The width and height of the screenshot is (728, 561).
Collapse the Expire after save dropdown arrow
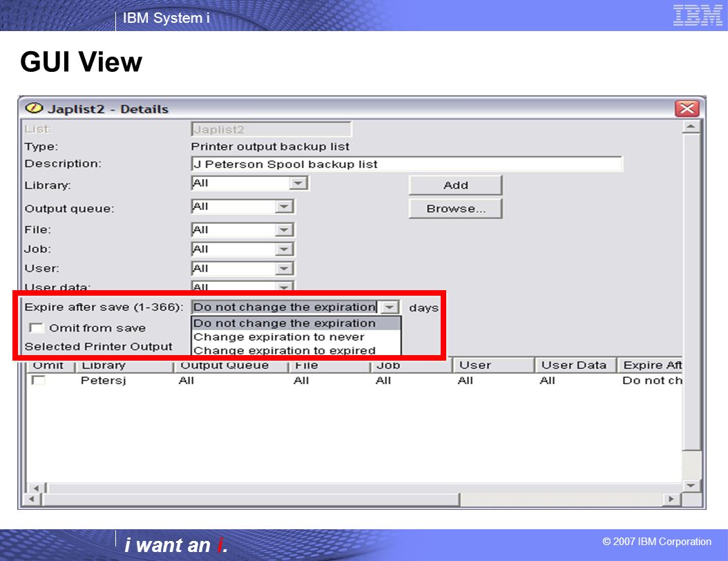click(x=390, y=307)
